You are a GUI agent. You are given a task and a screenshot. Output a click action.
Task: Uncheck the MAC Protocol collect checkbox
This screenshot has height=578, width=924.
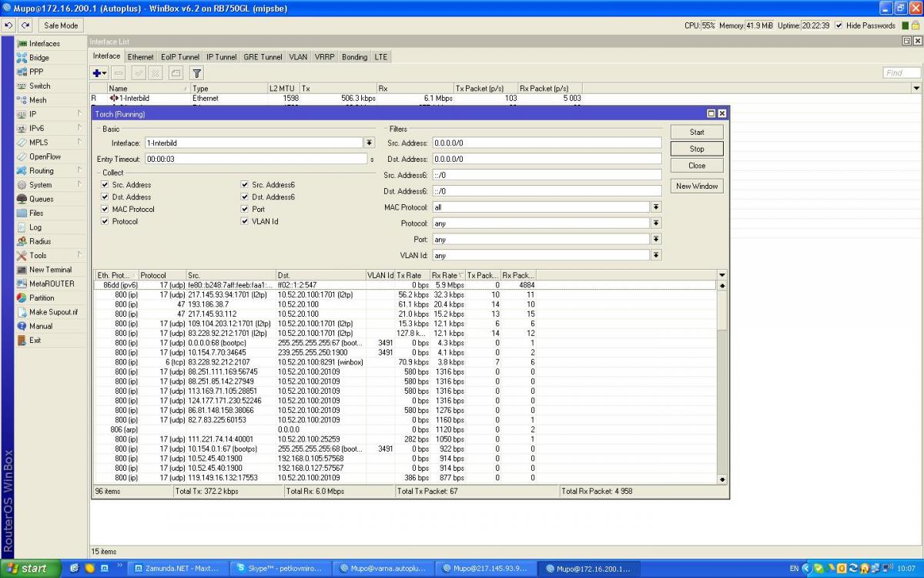[105, 209]
